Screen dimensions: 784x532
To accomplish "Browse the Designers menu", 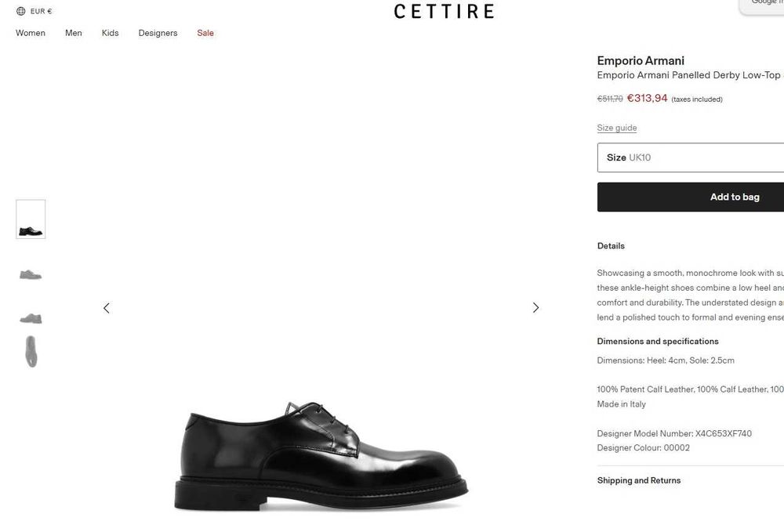I will 158,33.
